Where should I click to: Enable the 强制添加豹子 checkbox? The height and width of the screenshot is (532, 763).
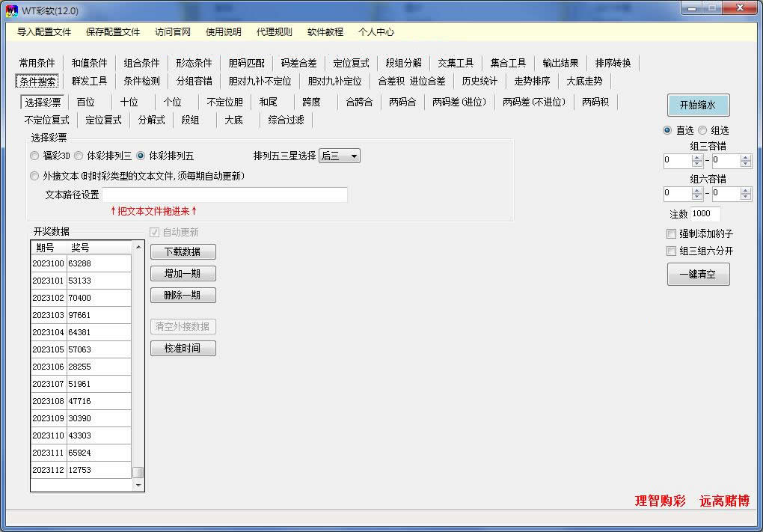[670, 233]
